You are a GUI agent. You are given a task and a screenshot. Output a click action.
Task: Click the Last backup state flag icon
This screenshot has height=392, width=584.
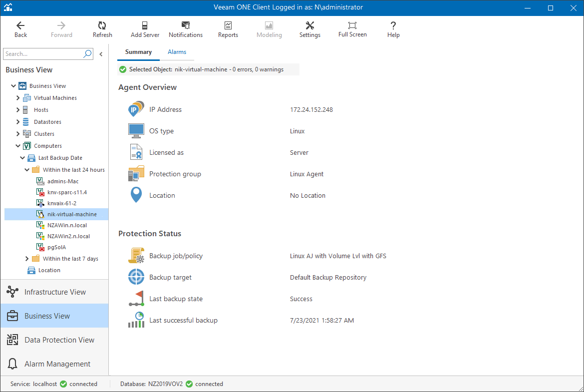click(136, 299)
